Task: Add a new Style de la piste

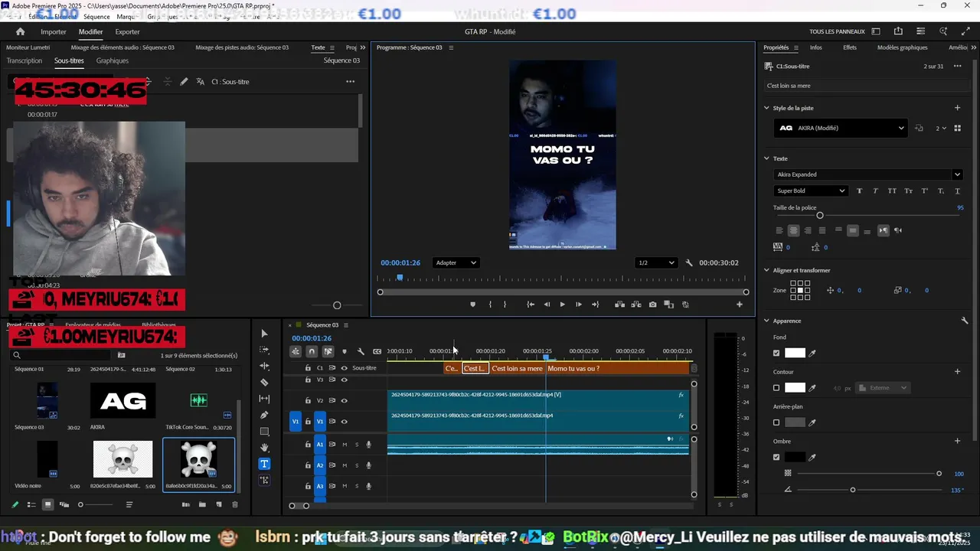Action: (x=957, y=108)
